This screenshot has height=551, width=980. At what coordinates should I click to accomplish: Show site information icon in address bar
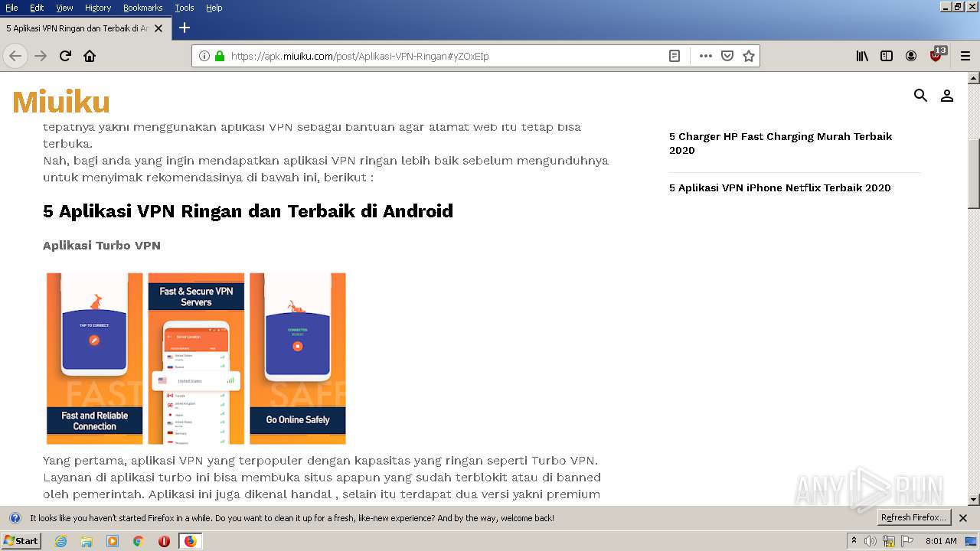tap(204, 56)
